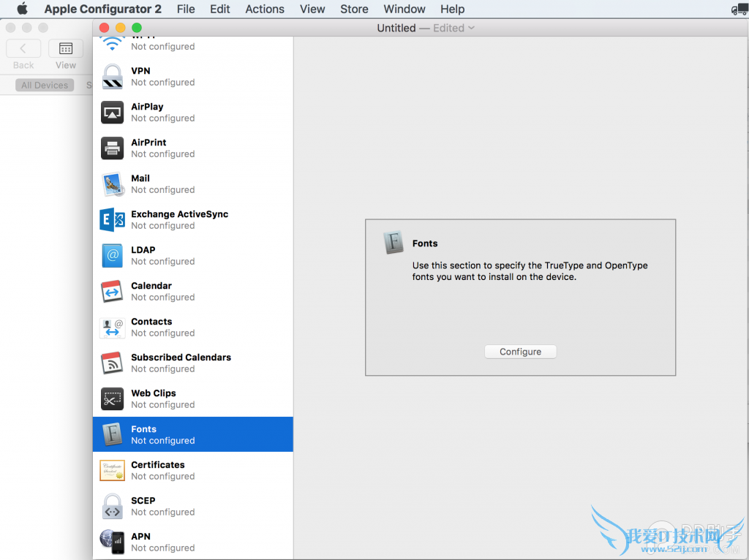Select the Web Clips scissors icon
The image size is (749, 560).
click(112, 399)
